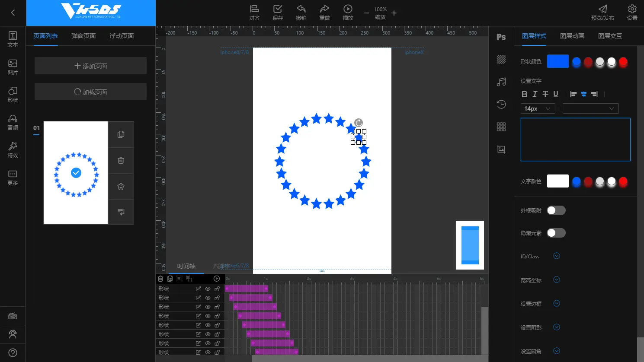This screenshot has width=644, height=362.
Task: Open the help question-mark icon
Action: point(13,352)
